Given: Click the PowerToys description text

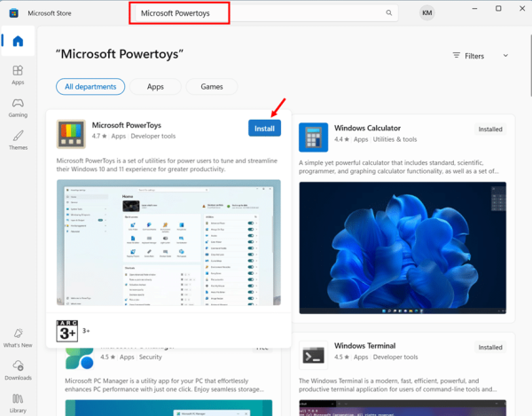Looking at the screenshot, I should pyautogui.click(x=167, y=165).
